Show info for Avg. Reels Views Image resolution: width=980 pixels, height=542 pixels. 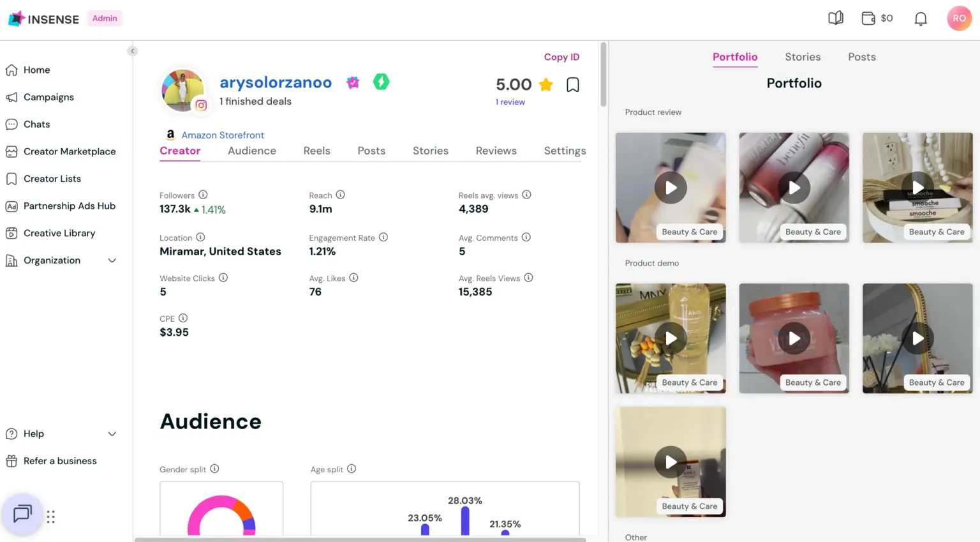(528, 278)
